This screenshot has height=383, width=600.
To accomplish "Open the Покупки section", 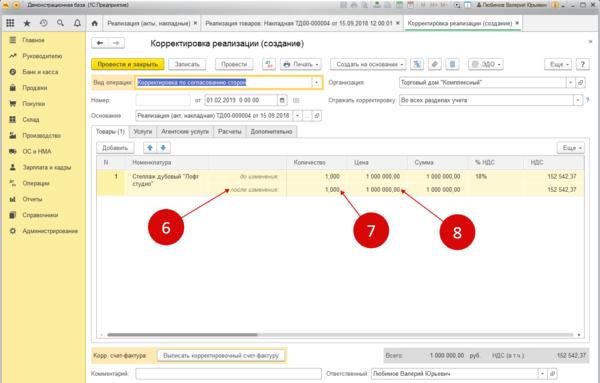I will point(34,104).
